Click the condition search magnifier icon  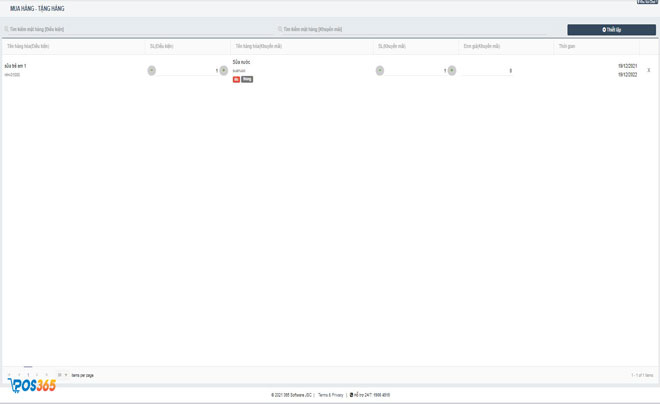click(x=6, y=29)
